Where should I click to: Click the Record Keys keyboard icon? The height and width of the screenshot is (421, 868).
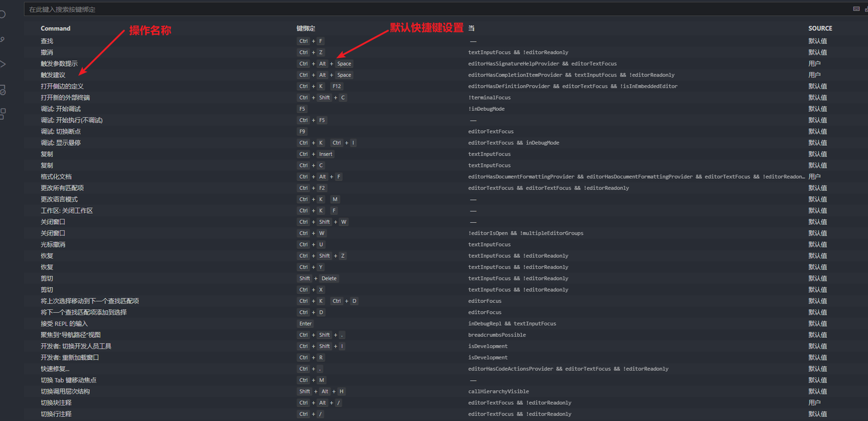pyautogui.click(x=856, y=8)
